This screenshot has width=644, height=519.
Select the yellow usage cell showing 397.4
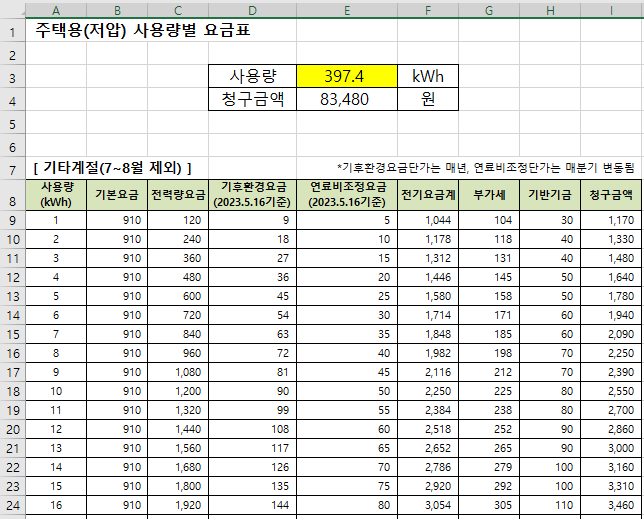point(347,76)
